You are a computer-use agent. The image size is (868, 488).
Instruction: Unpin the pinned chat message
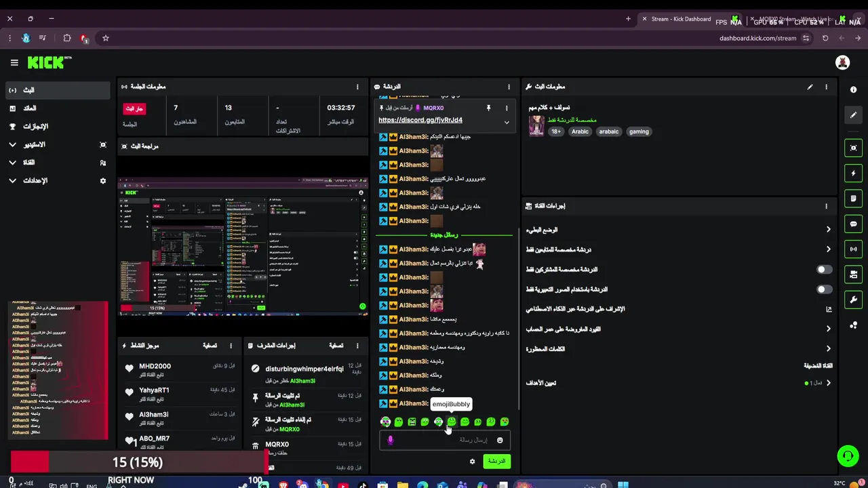coord(488,108)
